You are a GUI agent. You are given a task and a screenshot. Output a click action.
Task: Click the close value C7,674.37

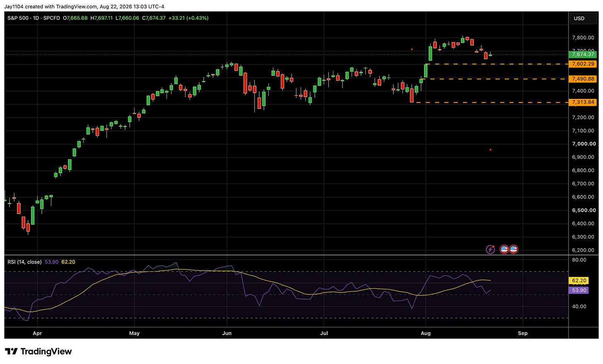pyautogui.click(x=154, y=18)
